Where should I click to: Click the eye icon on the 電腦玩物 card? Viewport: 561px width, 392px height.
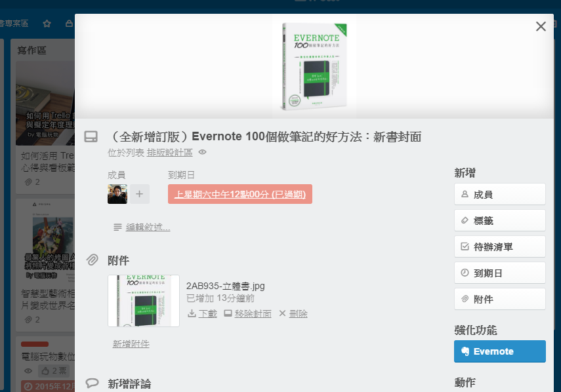click(28, 371)
